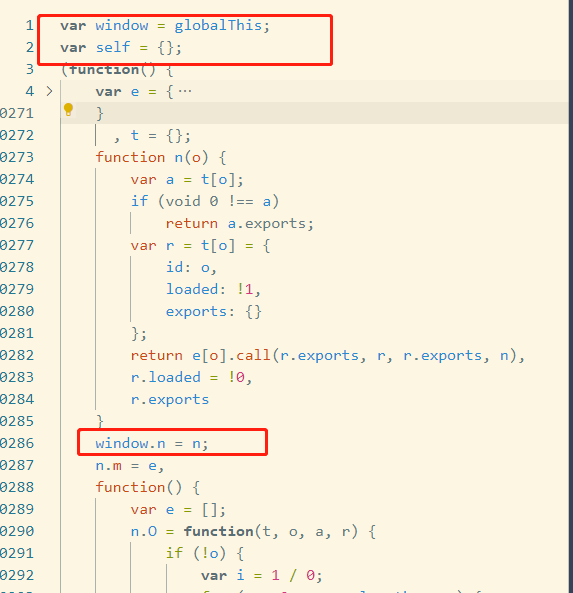Click 'a.exports' in the return statement
The width and height of the screenshot is (573, 593).
(266, 224)
